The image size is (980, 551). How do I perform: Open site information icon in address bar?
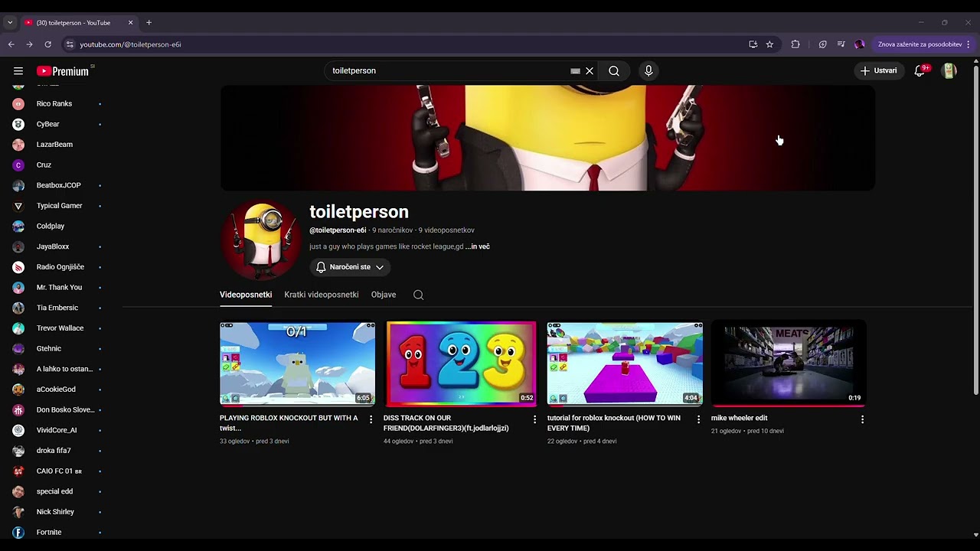click(x=70, y=44)
